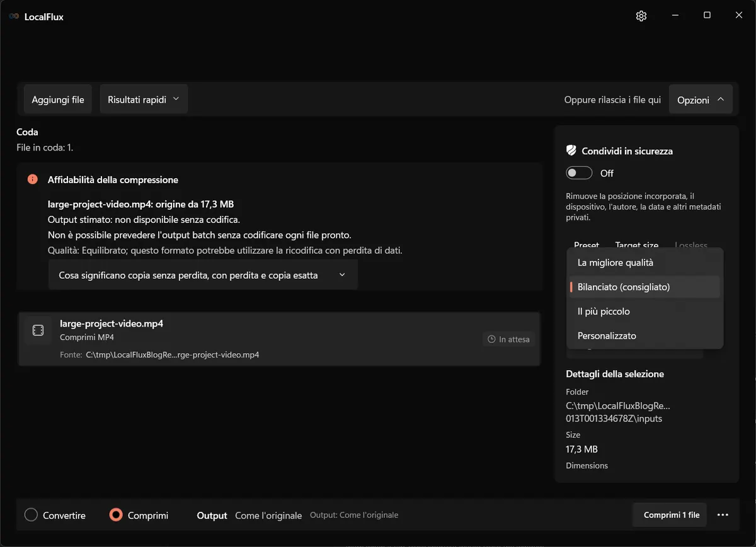
Task: Click the Comprimi MP4 label under the file name
Action: click(87, 337)
